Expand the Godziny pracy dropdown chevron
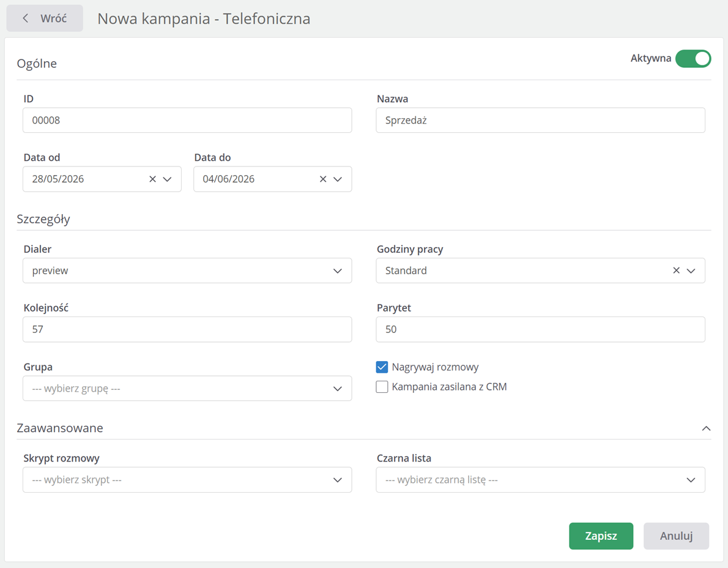 [691, 271]
